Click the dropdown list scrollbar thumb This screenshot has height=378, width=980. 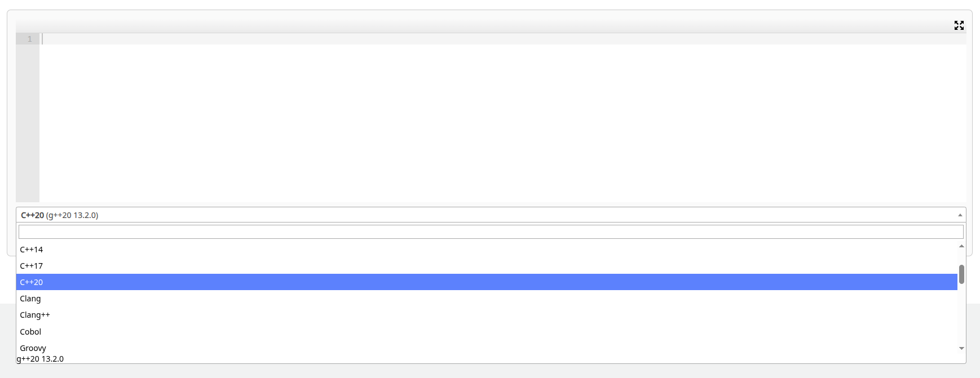click(961, 274)
